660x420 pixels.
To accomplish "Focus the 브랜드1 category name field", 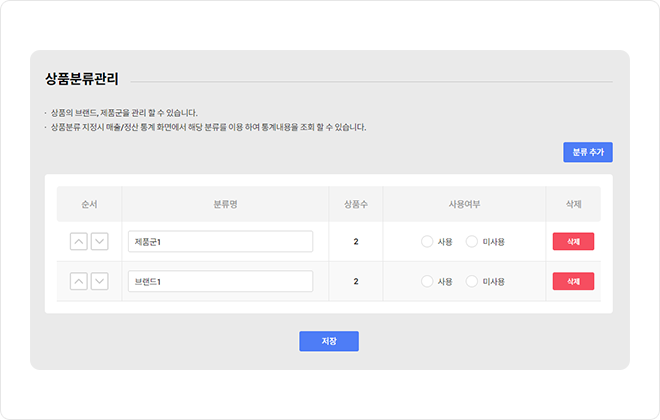I will pyautogui.click(x=221, y=281).
